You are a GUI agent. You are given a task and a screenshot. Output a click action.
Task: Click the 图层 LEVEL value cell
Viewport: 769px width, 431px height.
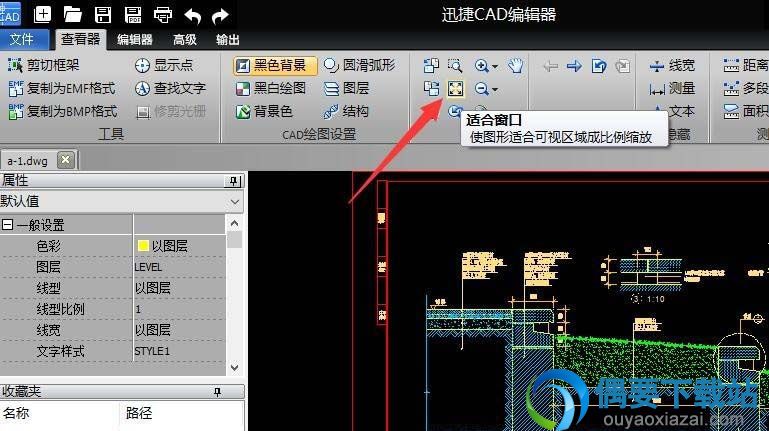pos(179,267)
